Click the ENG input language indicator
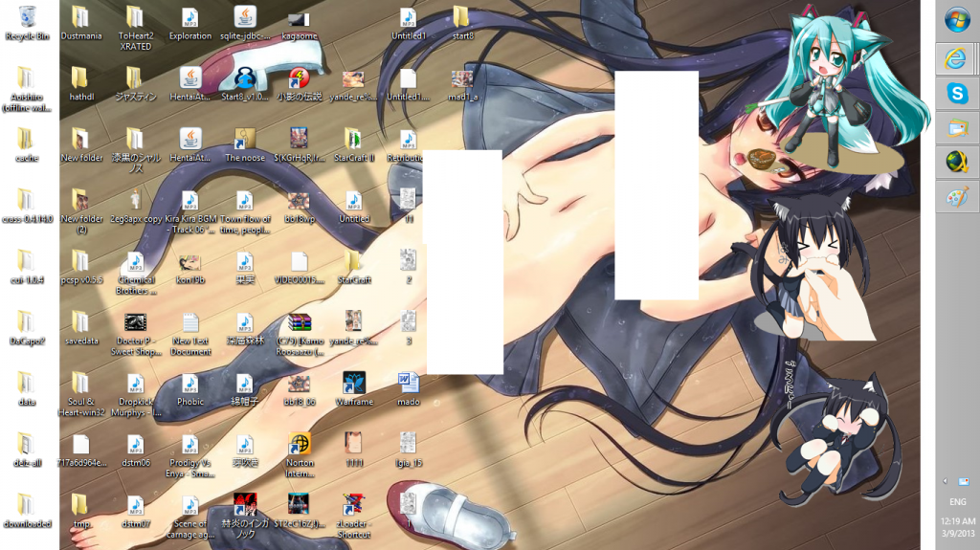 coord(957,501)
